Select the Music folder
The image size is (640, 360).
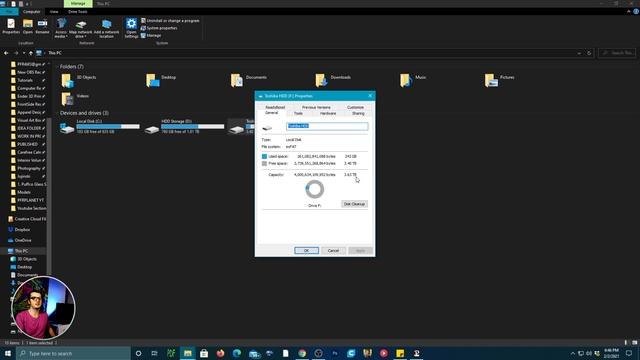pyautogui.click(x=413, y=80)
